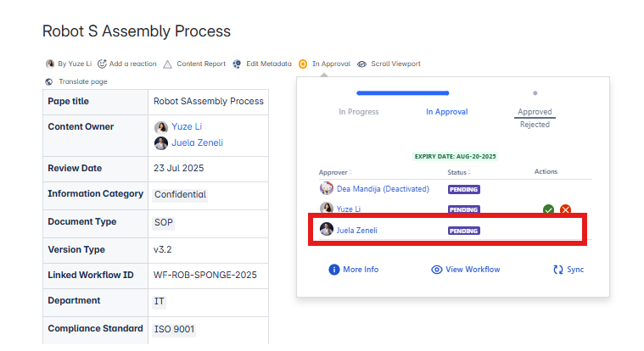Open View Workflow link
644x351 pixels.
pyautogui.click(x=466, y=270)
